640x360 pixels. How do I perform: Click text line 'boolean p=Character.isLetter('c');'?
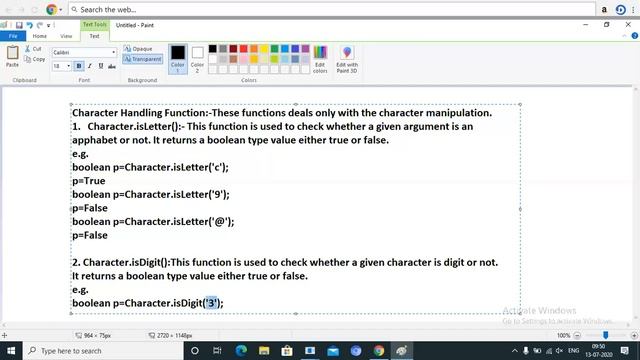[151, 167]
